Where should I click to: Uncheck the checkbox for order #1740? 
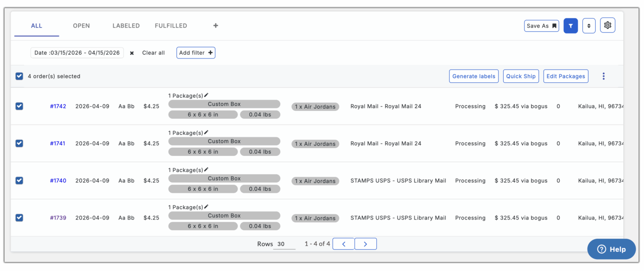tap(19, 181)
